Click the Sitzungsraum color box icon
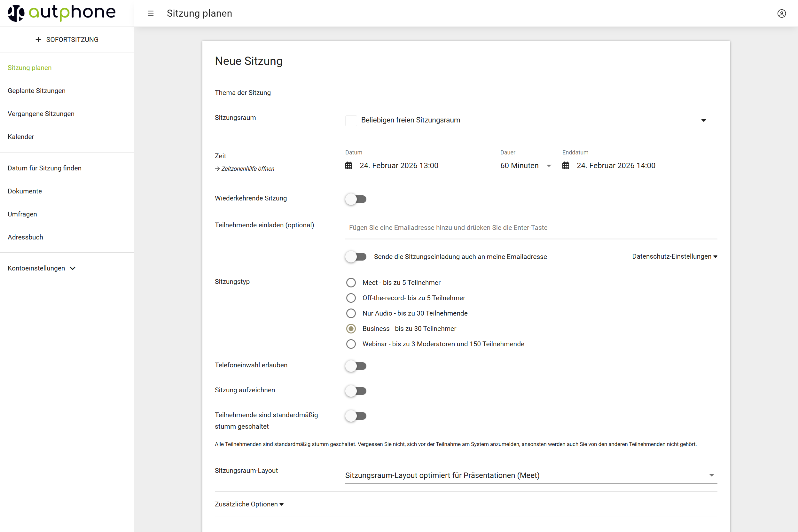Screen dimensions: 798x532 351,121
